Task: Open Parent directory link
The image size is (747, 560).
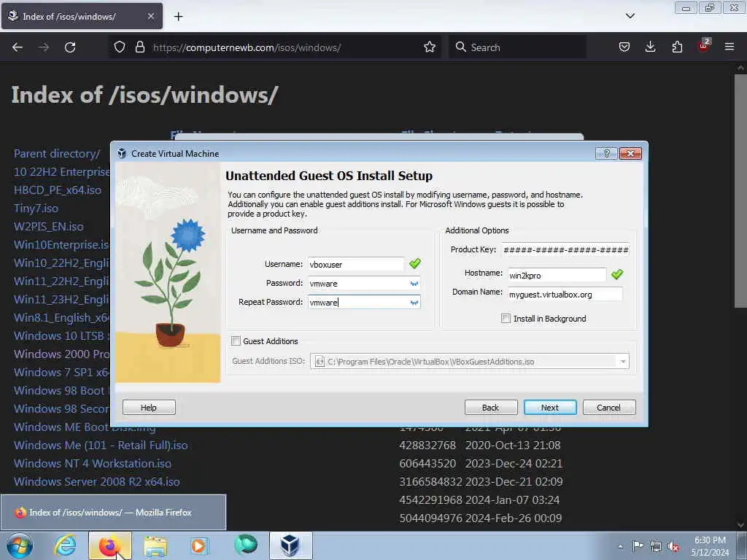Action: [57, 153]
